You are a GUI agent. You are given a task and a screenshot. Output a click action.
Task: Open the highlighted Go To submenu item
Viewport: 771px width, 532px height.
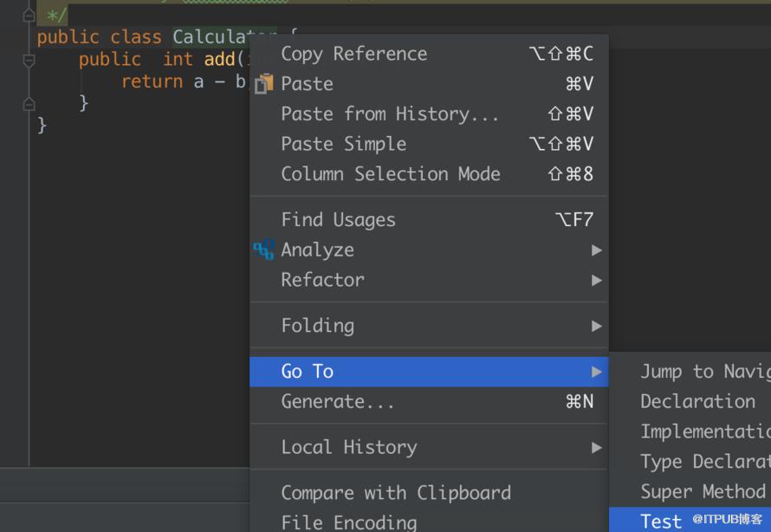[x=430, y=372]
